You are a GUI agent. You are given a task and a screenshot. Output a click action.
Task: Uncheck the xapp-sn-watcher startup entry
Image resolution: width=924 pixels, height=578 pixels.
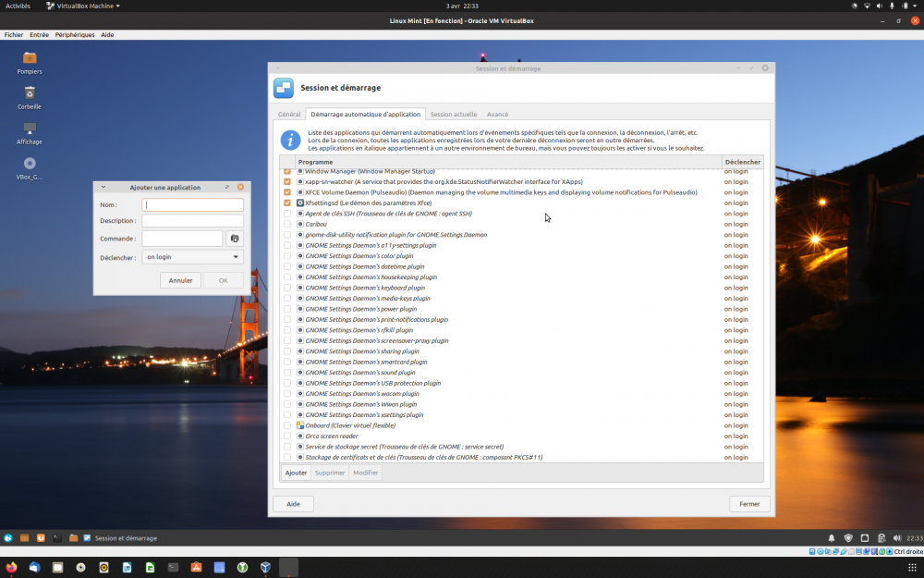(287, 182)
